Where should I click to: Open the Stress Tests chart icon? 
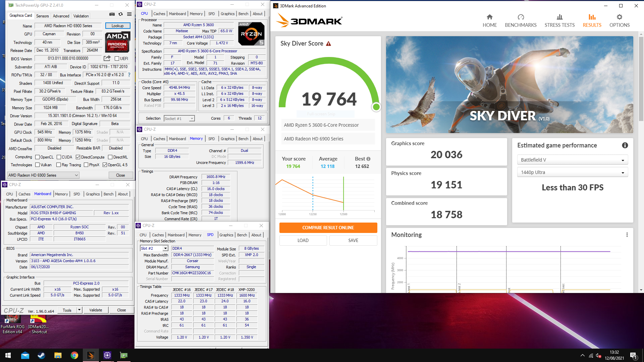pos(559,17)
